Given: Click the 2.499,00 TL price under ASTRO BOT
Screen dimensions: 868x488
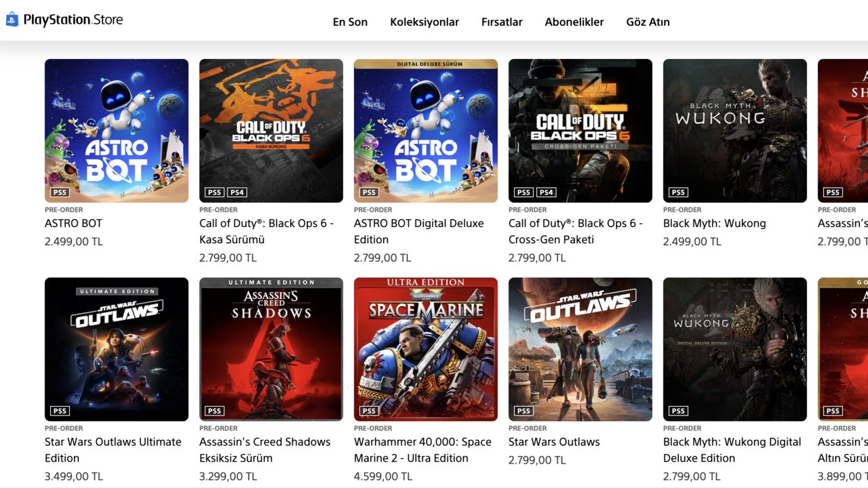Looking at the screenshot, I should 74,241.
